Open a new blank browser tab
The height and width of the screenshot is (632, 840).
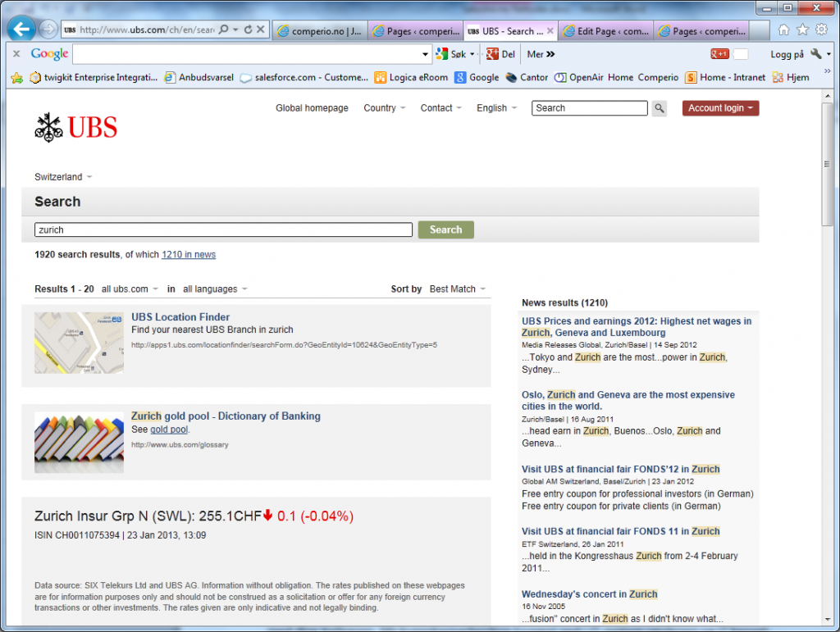(759, 31)
